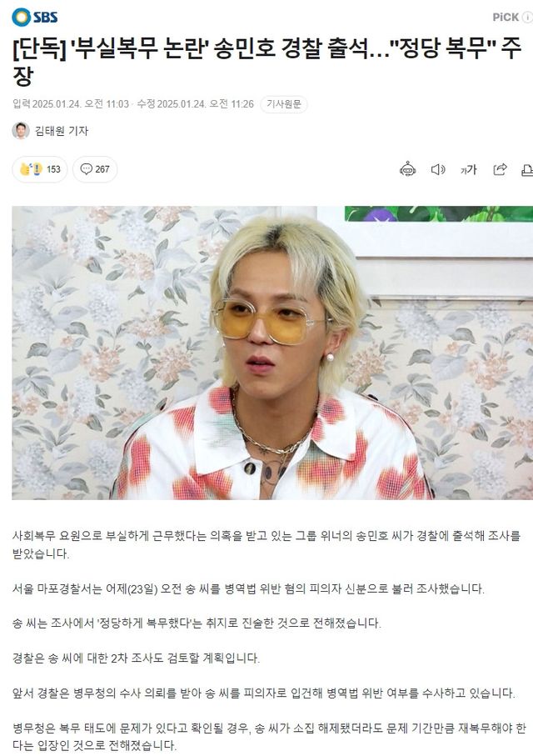Click last paragraph starting 병무청은 복무 태도
This screenshot has width=533, height=756.
point(269,737)
